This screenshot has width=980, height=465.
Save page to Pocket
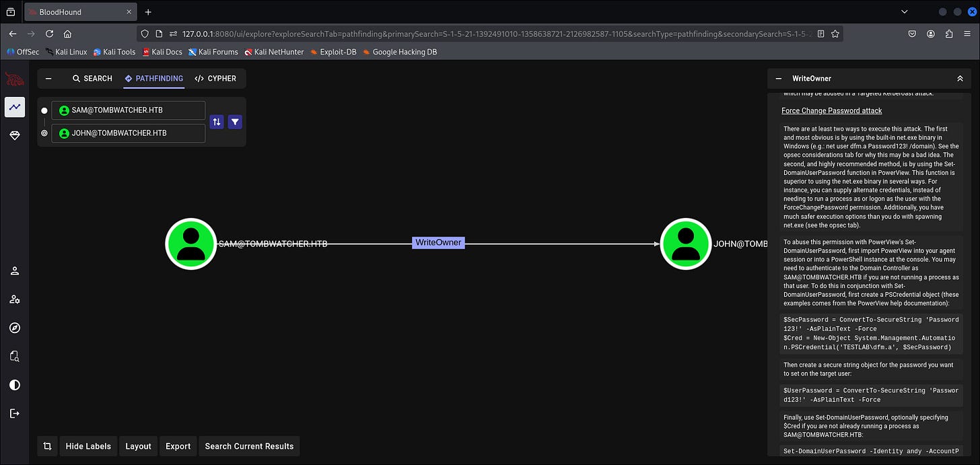912,34
